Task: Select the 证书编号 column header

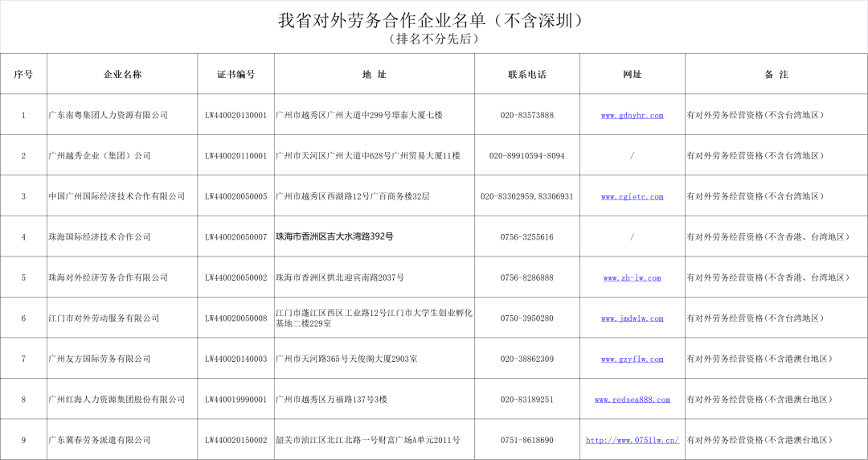Action: pos(235,74)
